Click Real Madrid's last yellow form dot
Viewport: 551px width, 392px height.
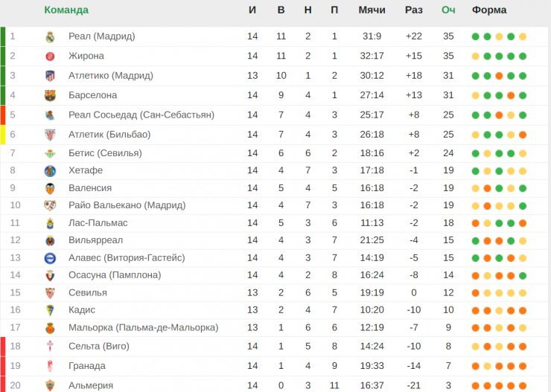(x=523, y=36)
